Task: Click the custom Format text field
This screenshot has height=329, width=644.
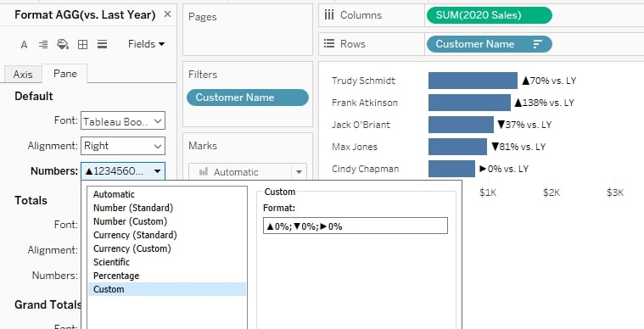Action: coord(356,226)
